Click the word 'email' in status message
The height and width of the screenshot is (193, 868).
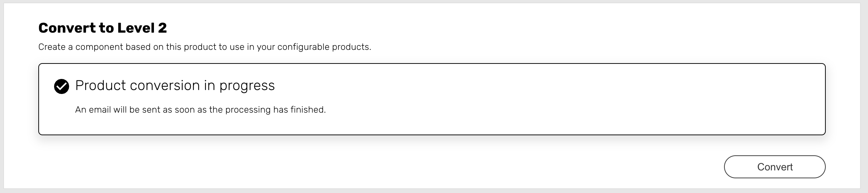(100, 110)
